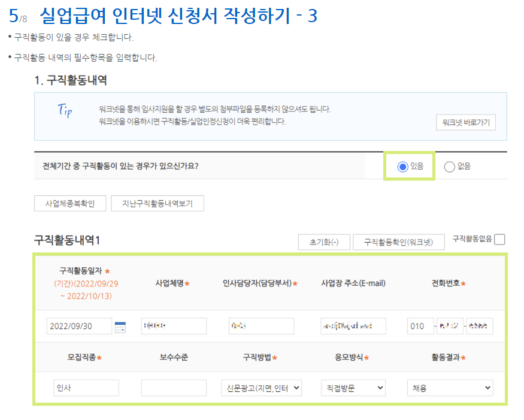This screenshot has height=420, width=524.
Task: Click the phone prefix field showing 010
Action: click(x=420, y=326)
